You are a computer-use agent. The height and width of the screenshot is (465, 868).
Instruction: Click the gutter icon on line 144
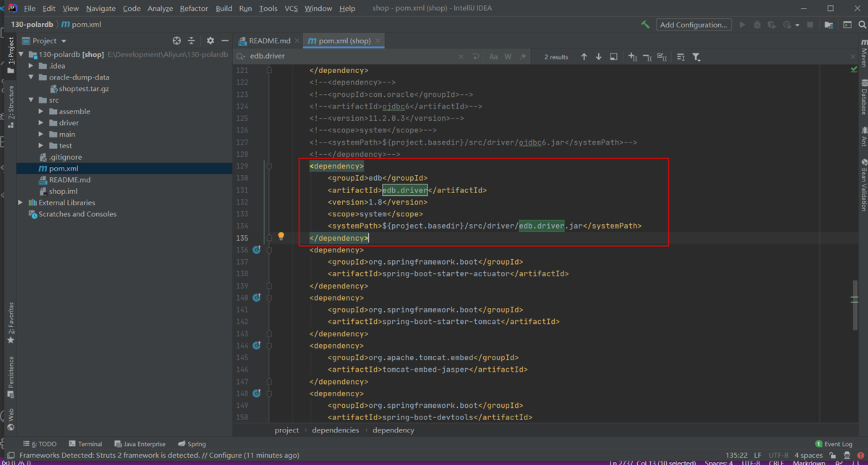click(256, 346)
